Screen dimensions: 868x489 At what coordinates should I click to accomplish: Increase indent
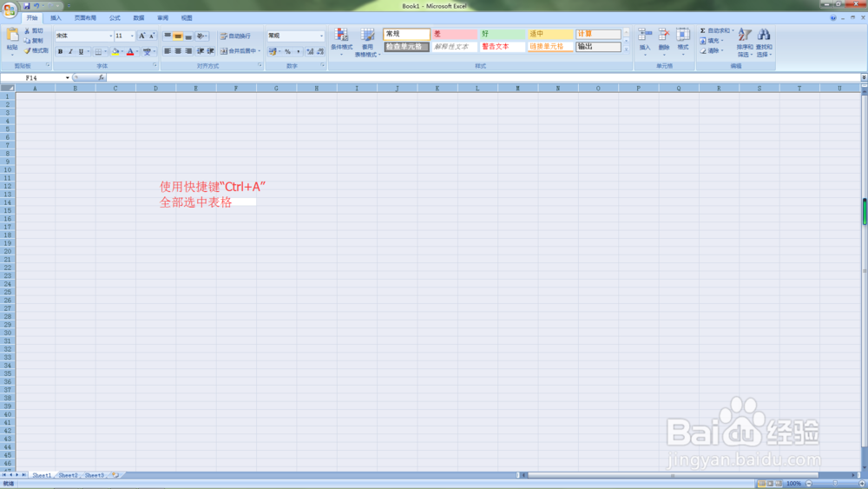pos(210,51)
